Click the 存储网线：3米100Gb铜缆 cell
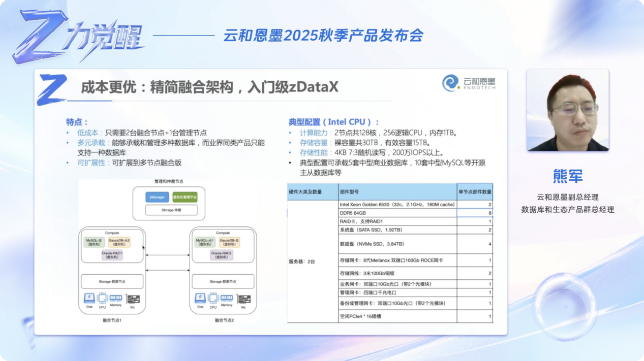The image size is (644, 361). tap(397, 273)
